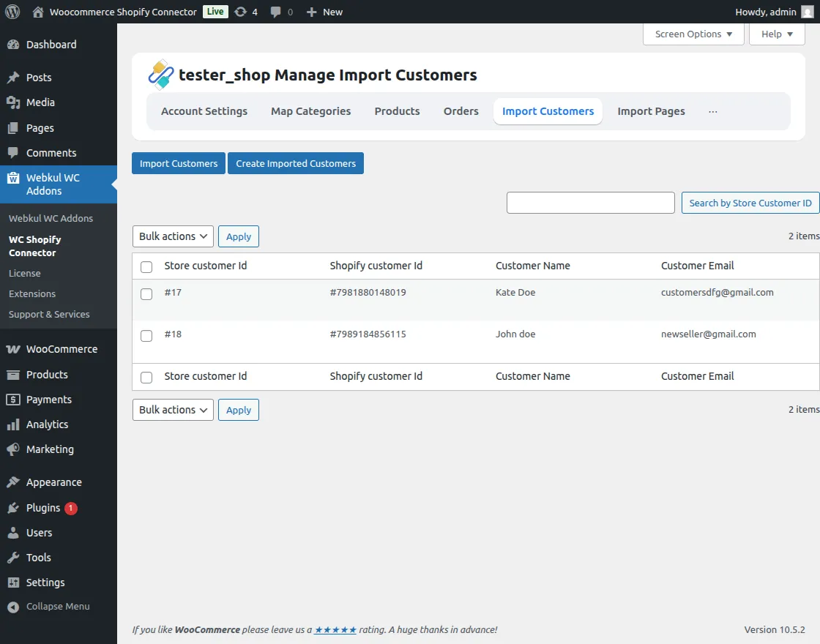Click inside the customer ID search field
Screen dimensions: 820x644
[x=590, y=203]
